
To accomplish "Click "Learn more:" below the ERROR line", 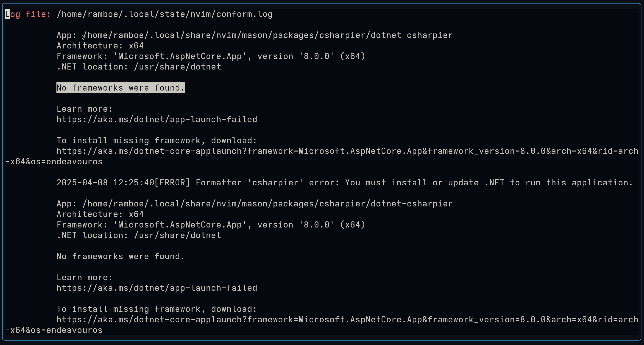I will (x=85, y=278).
